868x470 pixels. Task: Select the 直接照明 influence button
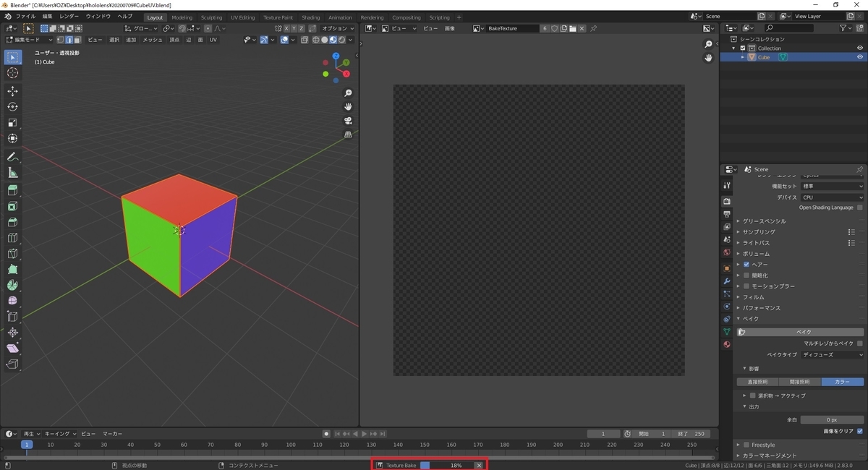[x=757, y=382]
